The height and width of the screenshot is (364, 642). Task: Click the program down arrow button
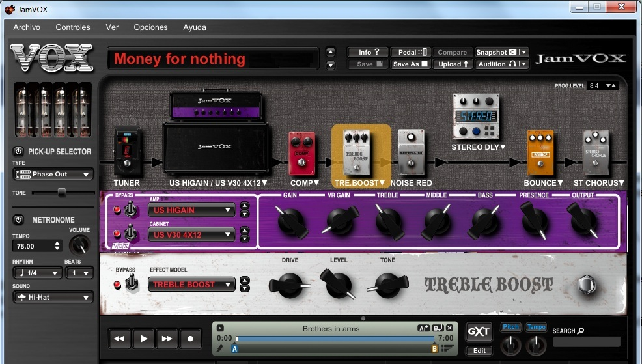pos(330,64)
